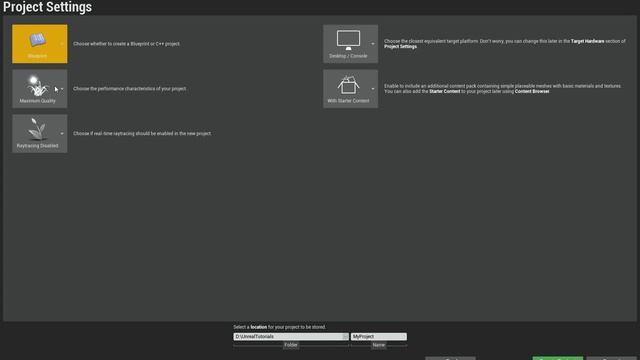Open the With Starter Content dropdown arrow
This screenshot has height=360, width=640.
coord(373,89)
